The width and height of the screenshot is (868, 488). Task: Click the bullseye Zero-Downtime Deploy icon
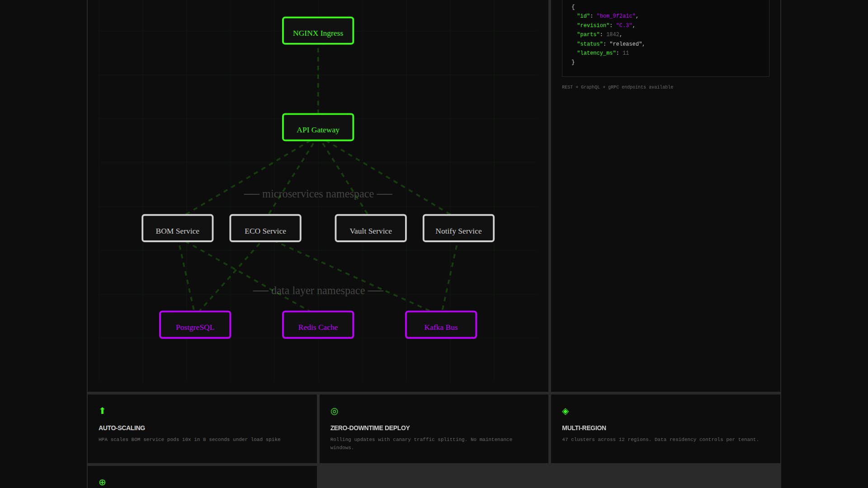(334, 411)
